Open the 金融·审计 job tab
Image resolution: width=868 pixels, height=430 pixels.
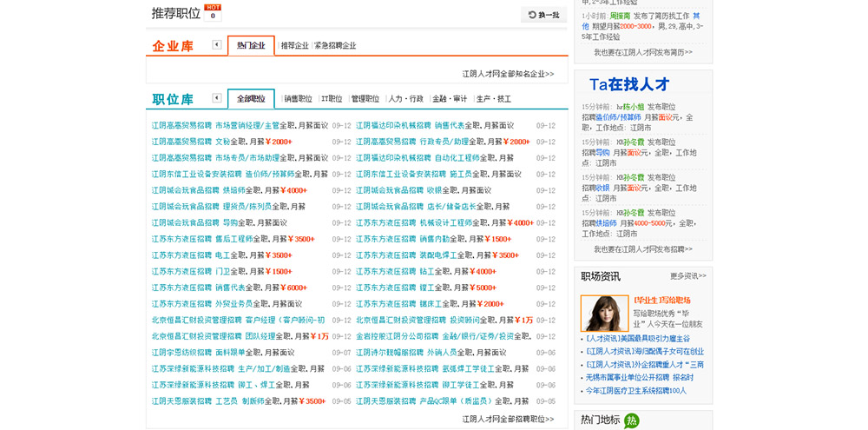coord(450,99)
